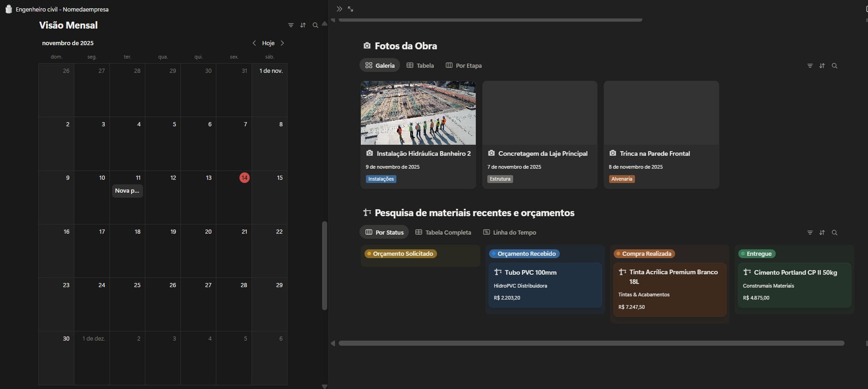The width and height of the screenshot is (868, 389).
Task: Open search in Fotos da Obra gallery
Action: (834, 66)
